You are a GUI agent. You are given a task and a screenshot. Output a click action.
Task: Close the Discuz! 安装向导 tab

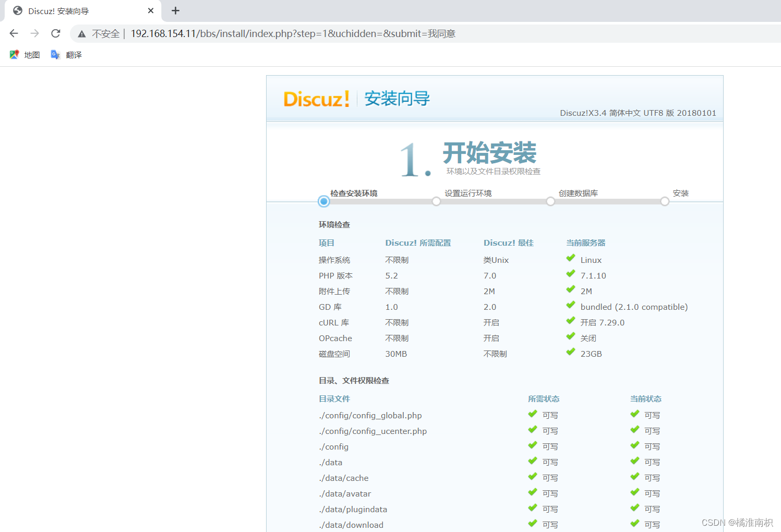(151, 10)
